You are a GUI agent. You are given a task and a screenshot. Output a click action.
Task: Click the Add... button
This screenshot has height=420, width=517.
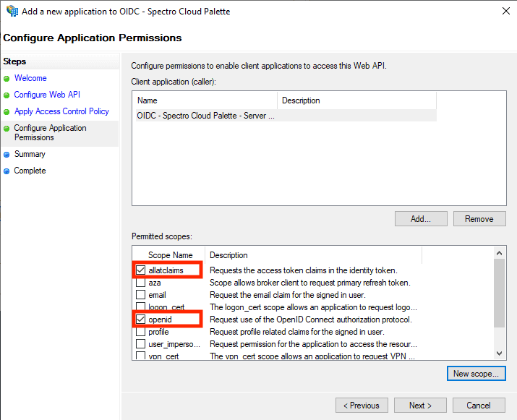click(421, 219)
